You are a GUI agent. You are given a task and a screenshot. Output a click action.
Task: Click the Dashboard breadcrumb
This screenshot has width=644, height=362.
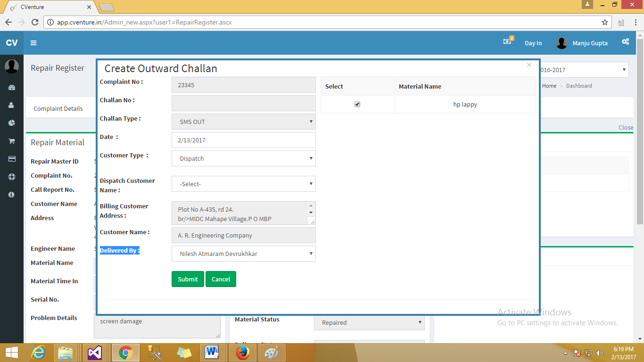[579, 86]
